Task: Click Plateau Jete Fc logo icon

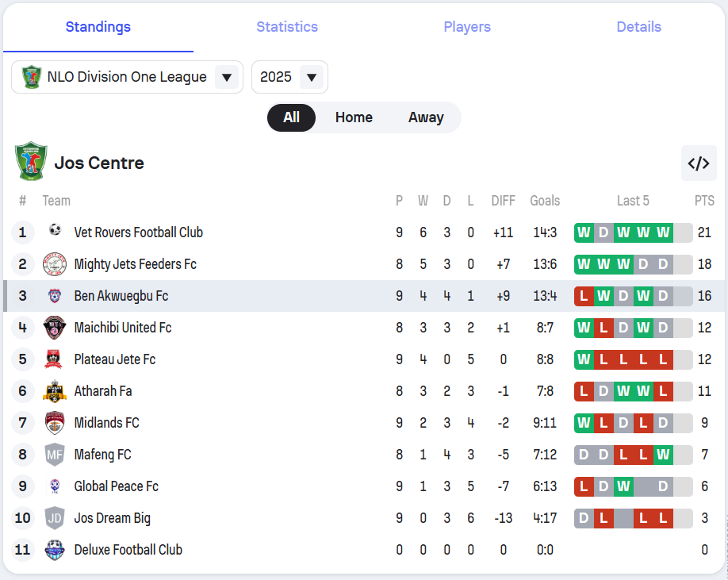Action: (55, 359)
